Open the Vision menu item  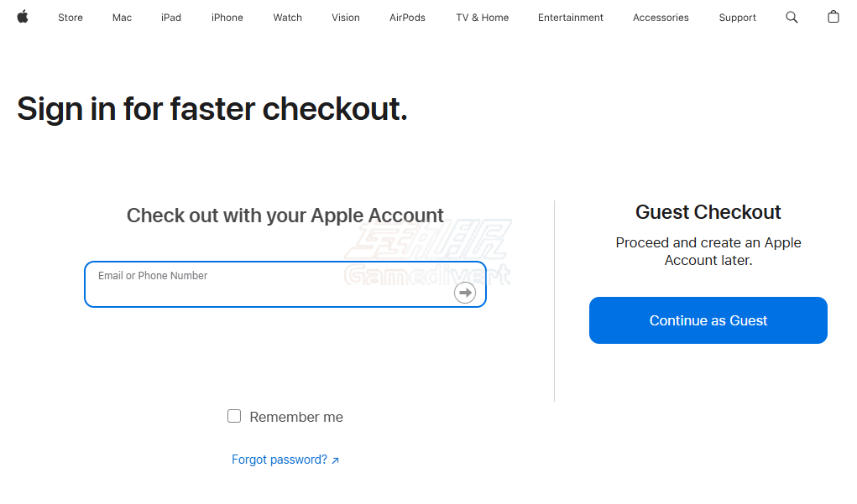pos(346,18)
